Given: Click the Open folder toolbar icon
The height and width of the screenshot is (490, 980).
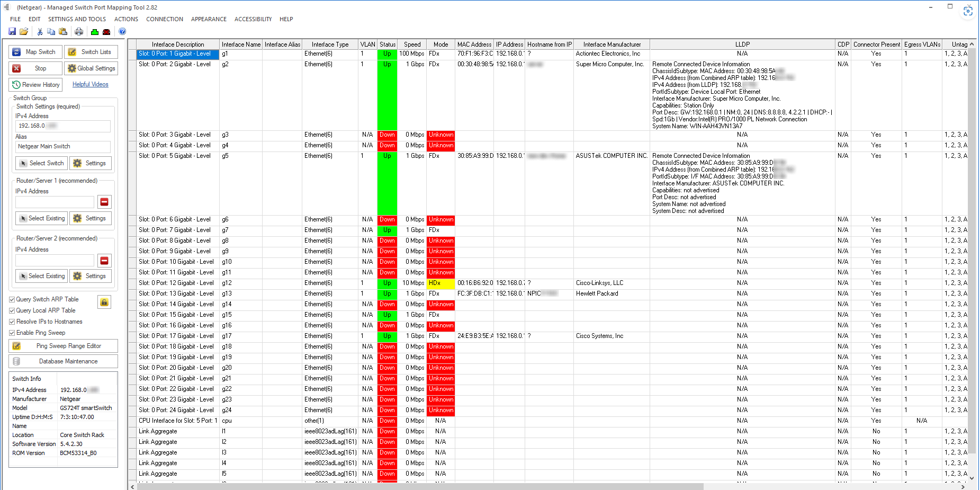Looking at the screenshot, I should pos(24,32).
